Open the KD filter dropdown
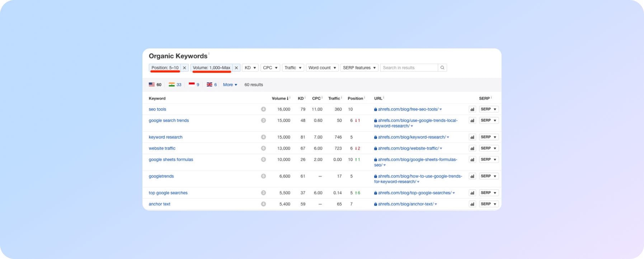 (250, 68)
